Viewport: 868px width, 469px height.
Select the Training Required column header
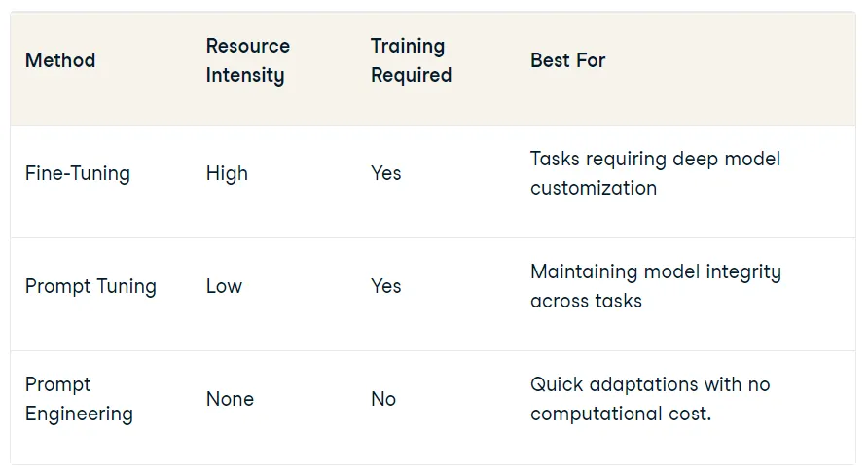click(x=411, y=60)
